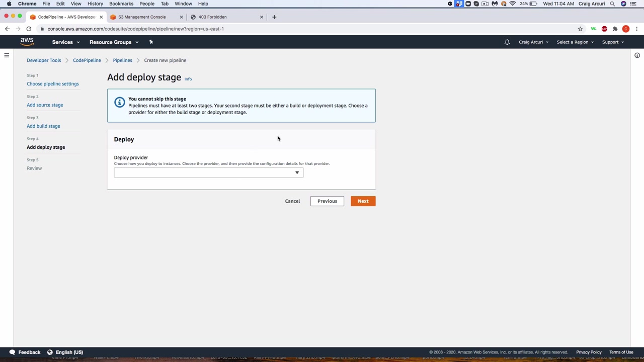Click the Next button
Image resolution: width=644 pixels, height=362 pixels.
pos(363,201)
